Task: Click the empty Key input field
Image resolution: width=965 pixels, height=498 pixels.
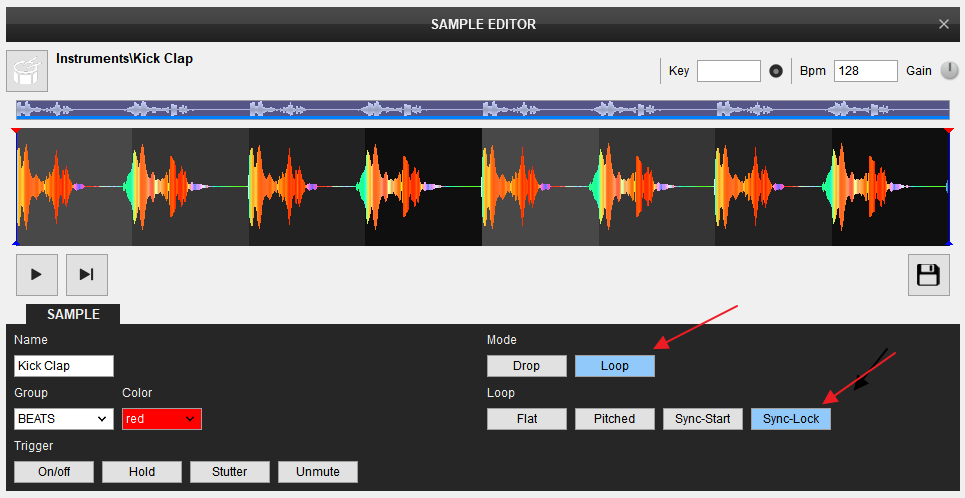Action: point(728,71)
